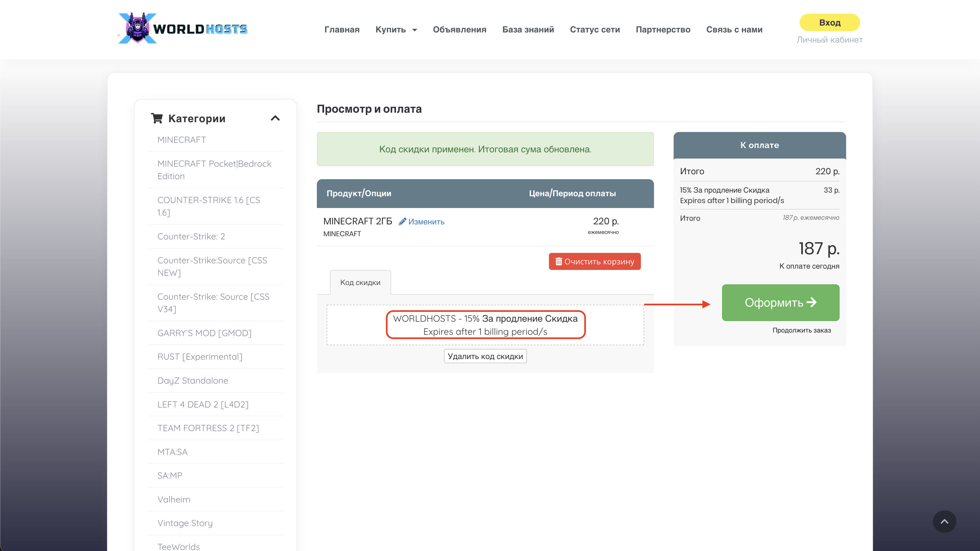Click the MINECRAFT 2ГБ product name
Screen dimensions: 980x551
[358, 221]
